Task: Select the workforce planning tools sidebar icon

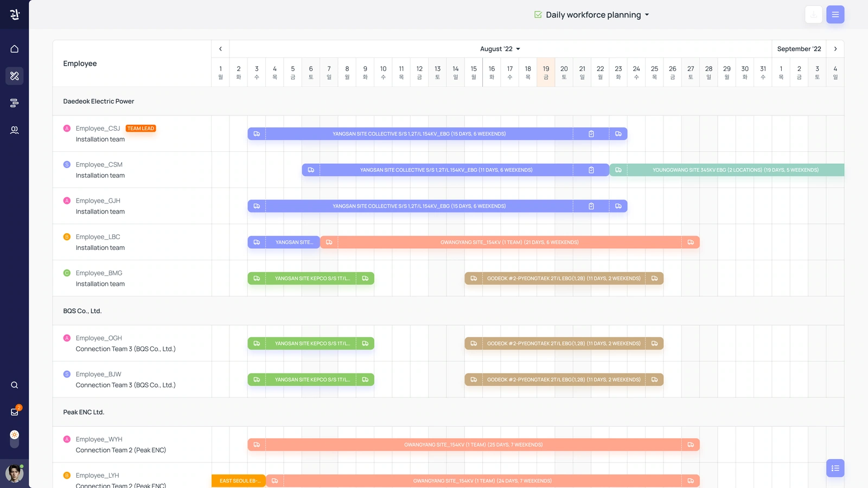Action: [x=15, y=76]
